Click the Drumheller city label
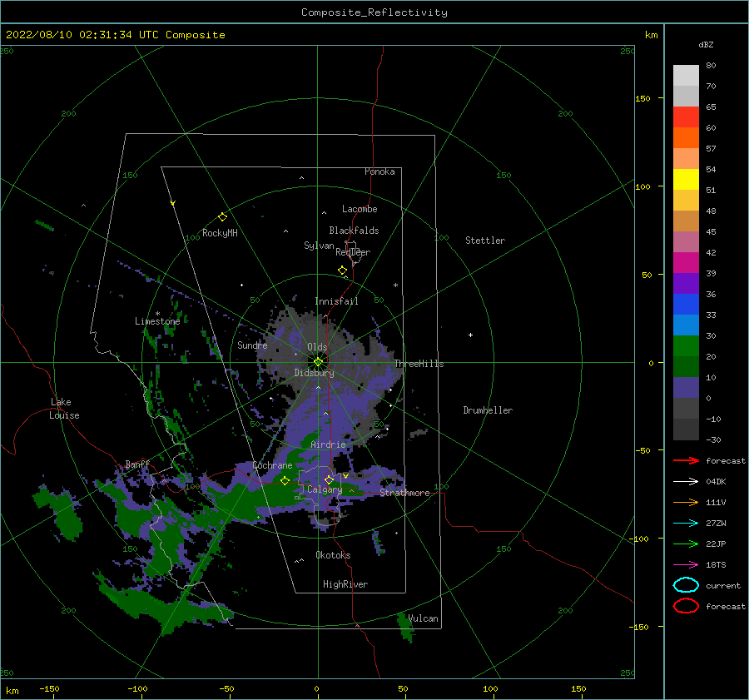Image resolution: width=749 pixels, height=700 pixels. click(x=488, y=410)
